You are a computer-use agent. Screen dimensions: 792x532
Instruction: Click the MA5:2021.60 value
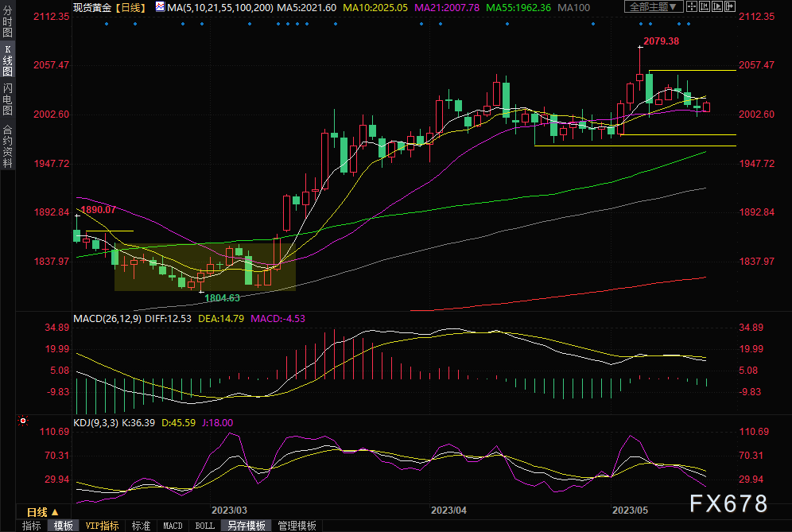coord(307,8)
